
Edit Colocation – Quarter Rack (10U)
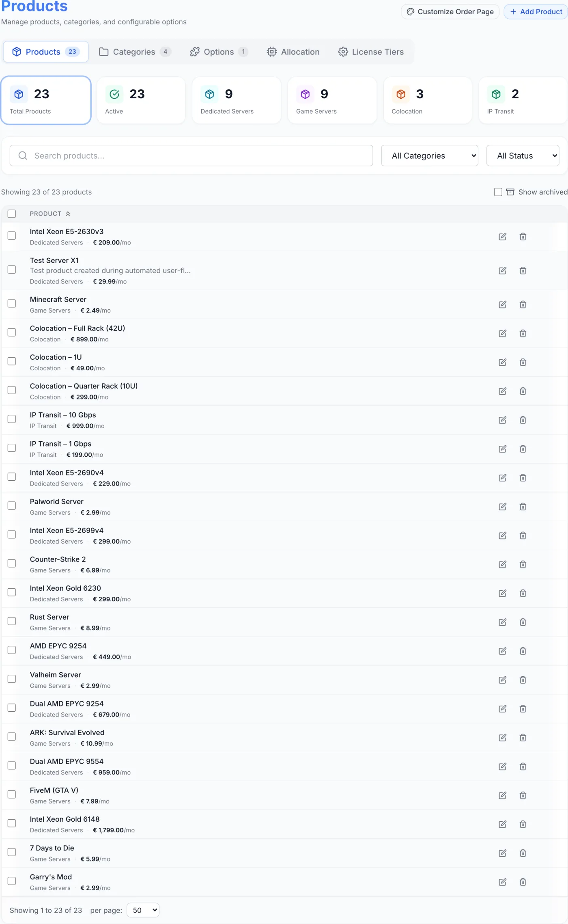click(502, 391)
